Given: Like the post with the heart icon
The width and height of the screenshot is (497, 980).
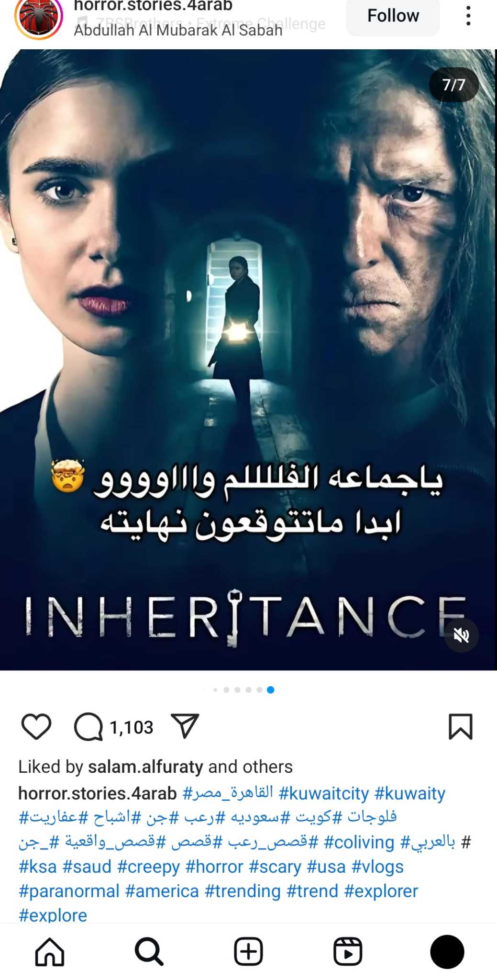Looking at the screenshot, I should pos(36,726).
